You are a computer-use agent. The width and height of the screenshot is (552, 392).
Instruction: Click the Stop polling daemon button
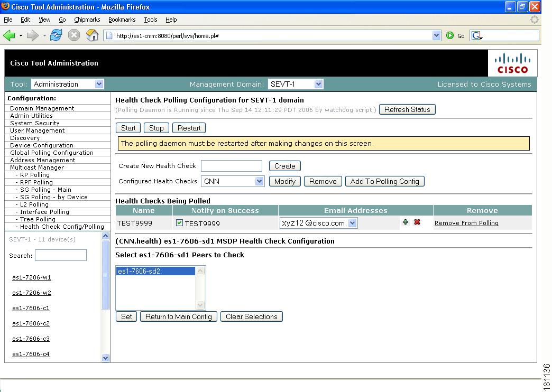coord(157,128)
